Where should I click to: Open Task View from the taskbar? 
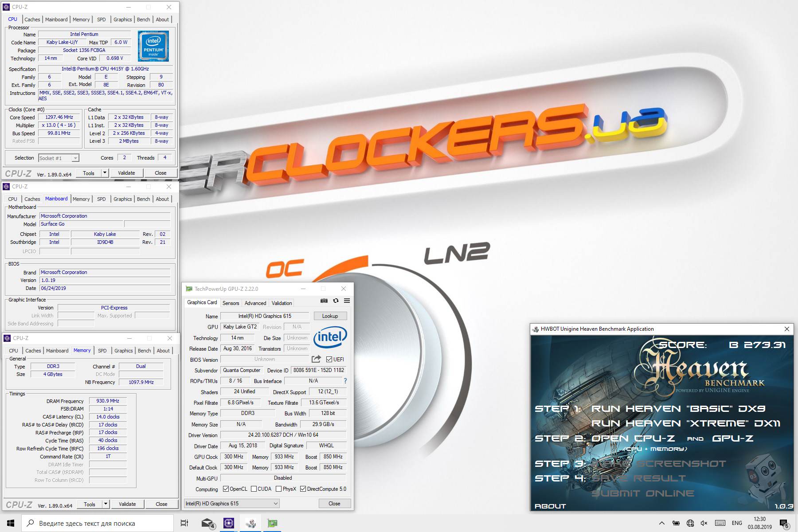[x=184, y=523]
